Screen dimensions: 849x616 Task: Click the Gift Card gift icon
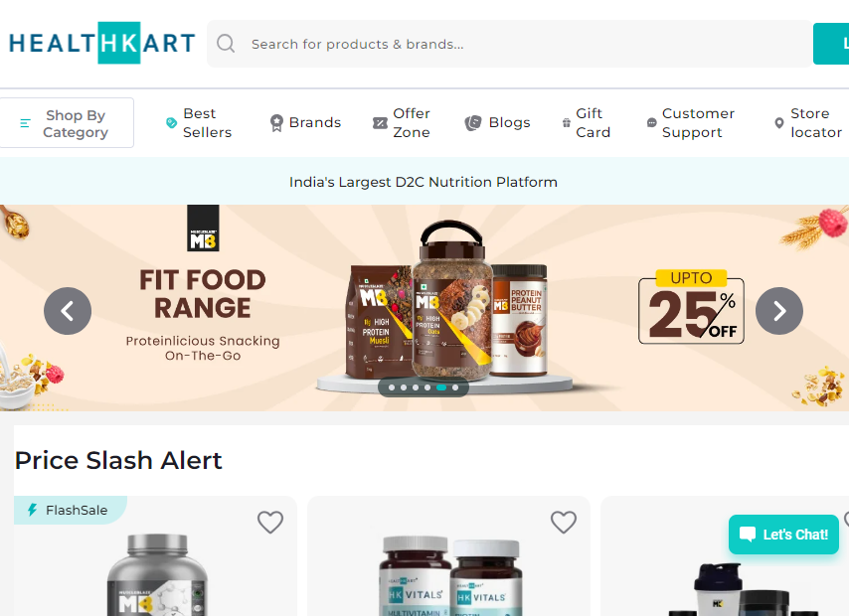pyautogui.click(x=567, y=123)
